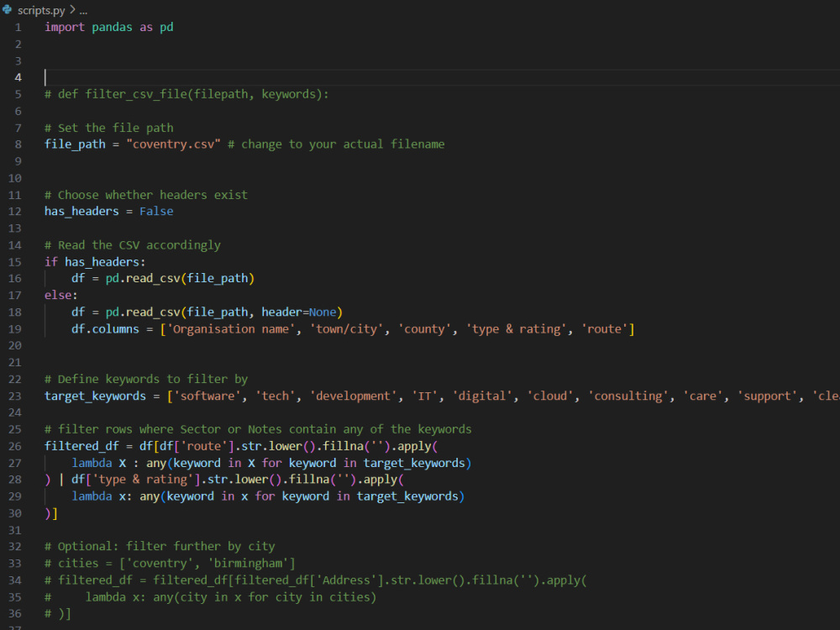Click the scripts.py breadcrumb

tap(41, 10)
